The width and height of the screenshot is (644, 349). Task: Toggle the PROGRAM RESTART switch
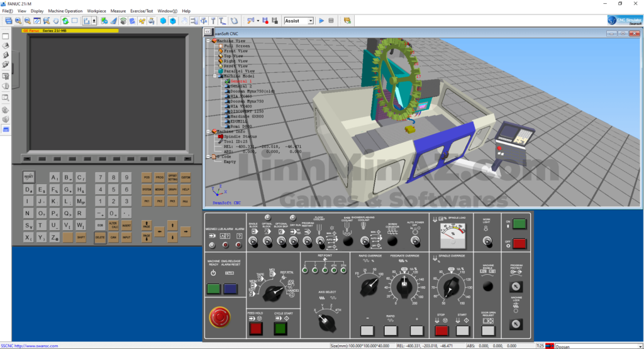[307, 242]
